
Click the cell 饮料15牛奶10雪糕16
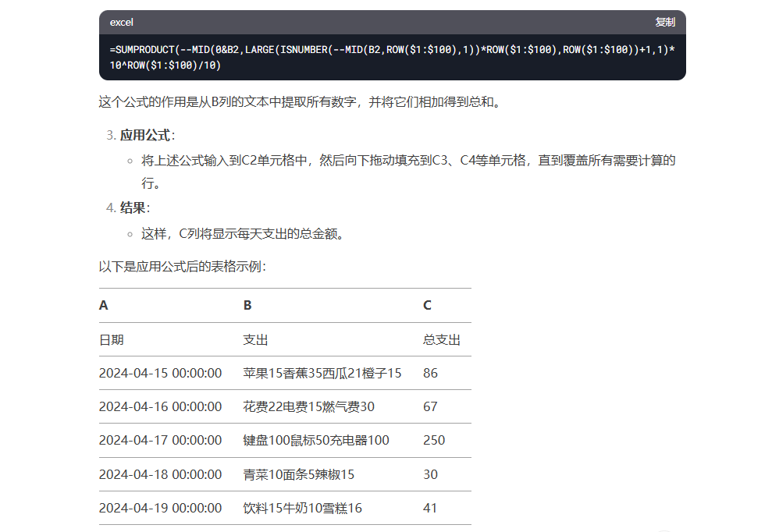coord(302,508)
